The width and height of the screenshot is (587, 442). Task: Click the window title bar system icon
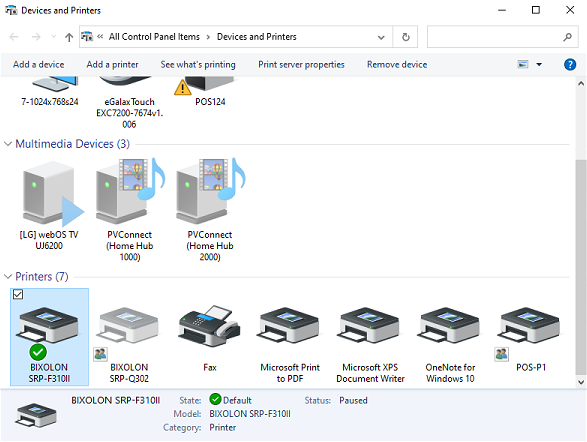click(x=11, y=10)
